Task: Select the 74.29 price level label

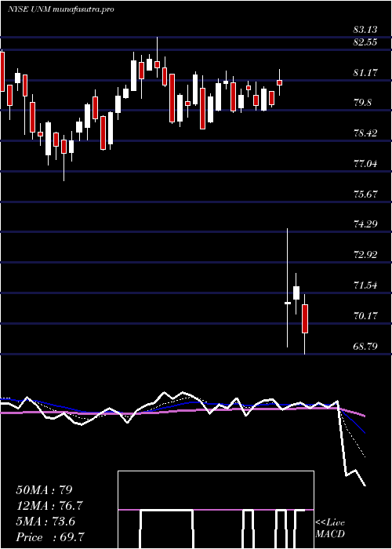Action: point(365,224)
